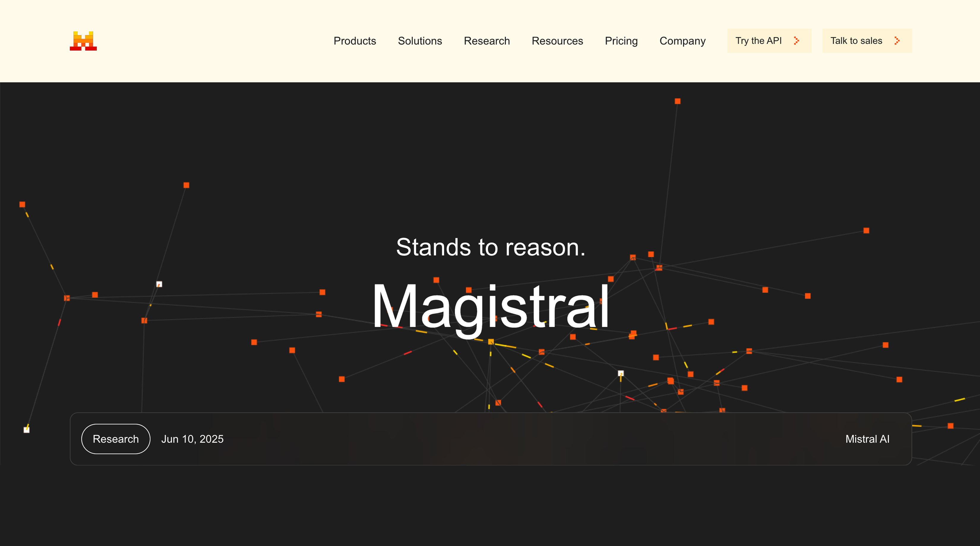The width and height of the screenshot is (980, 546).
Task: Open the Research nav menu
Action: pyautogui.click(x=486, y=41)
